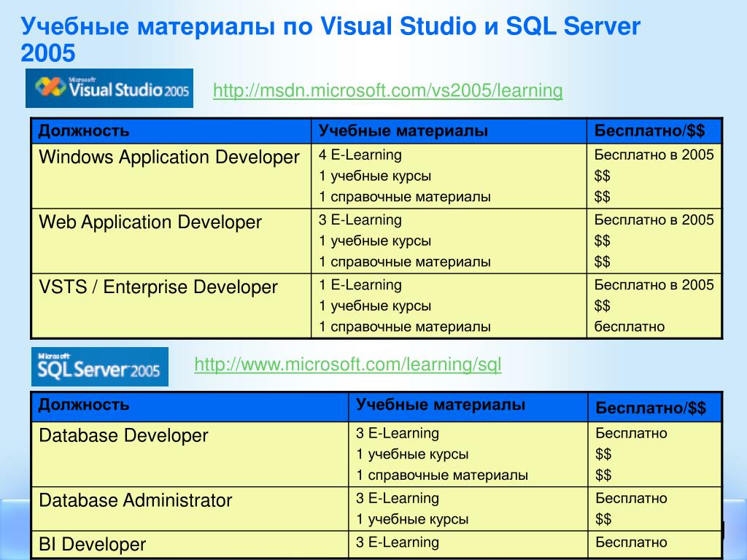Click '1 справочные материалы' in VSTS row
This screenshot has height=560, width=747.
404,327
